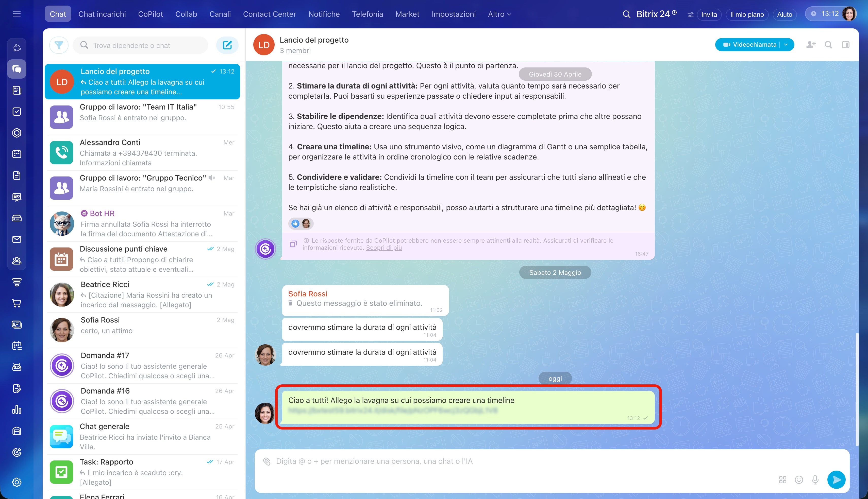The image size is (868, 499).
Task: Open the employees group sidebar icon
Action: tap(16, 261)
